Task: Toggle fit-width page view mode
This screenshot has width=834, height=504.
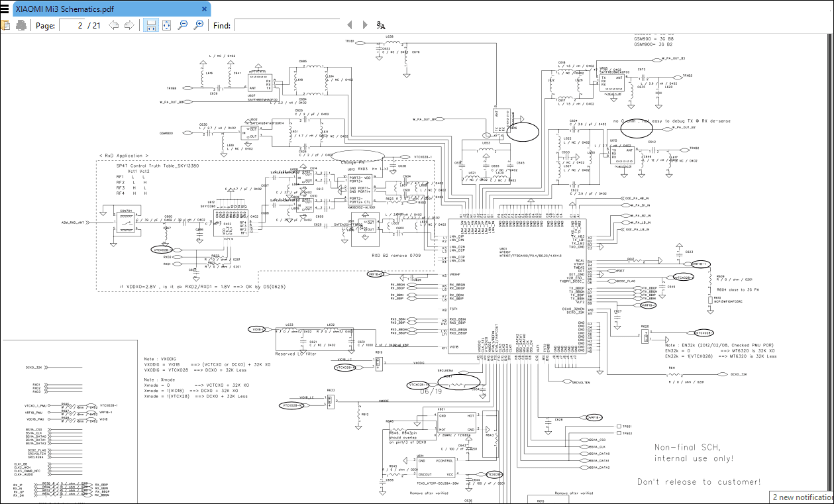Action: [151, 25]
